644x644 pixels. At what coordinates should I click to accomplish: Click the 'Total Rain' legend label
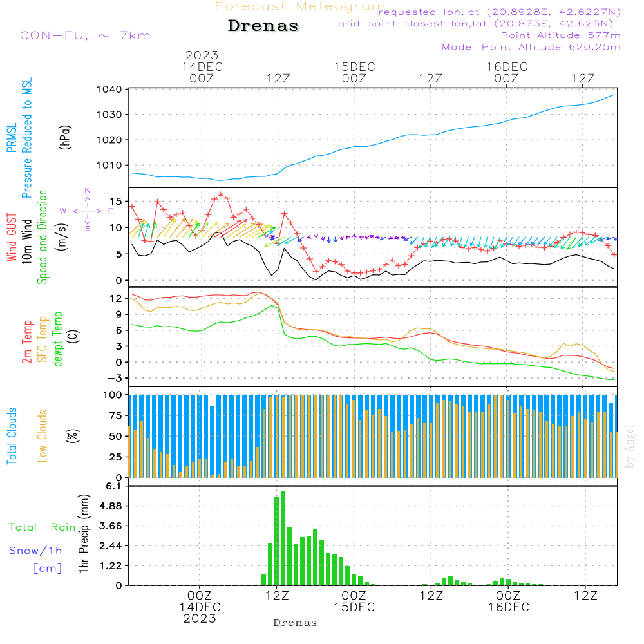coord(43,527)
